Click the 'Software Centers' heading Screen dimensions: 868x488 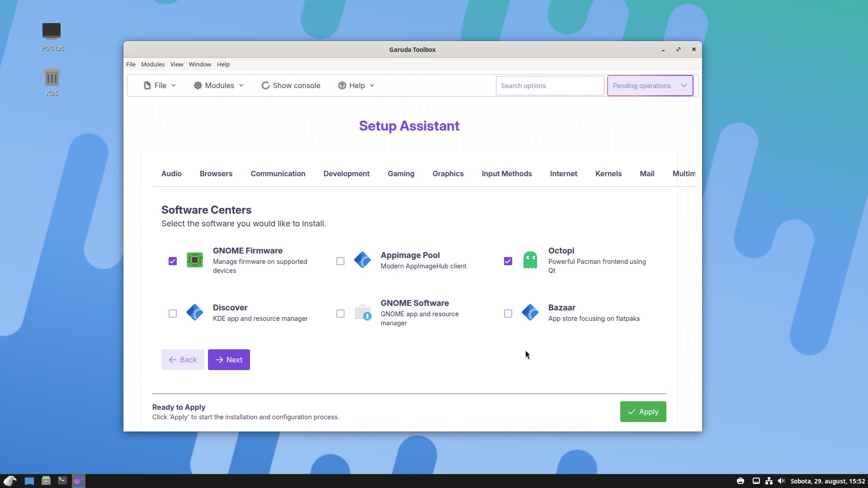point(207,210)
